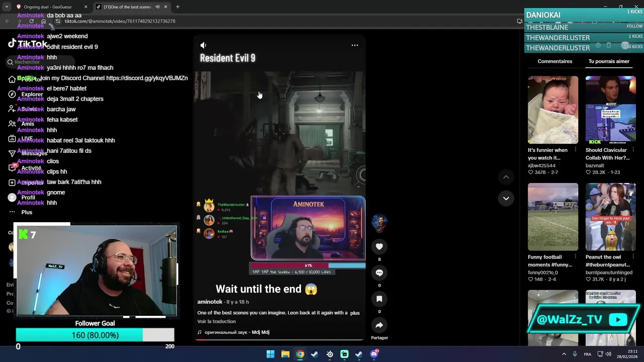Open 'Peanut the owl' video thumbnail
Screen dimensions: 644x362
610,217
